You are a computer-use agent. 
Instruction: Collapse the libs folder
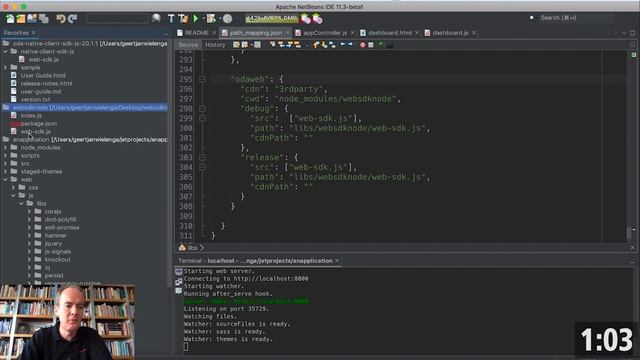click(21, 203)
